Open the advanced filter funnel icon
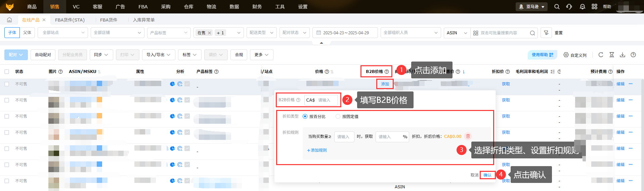Viewport: 644px width, 191px height. [546, 33]
